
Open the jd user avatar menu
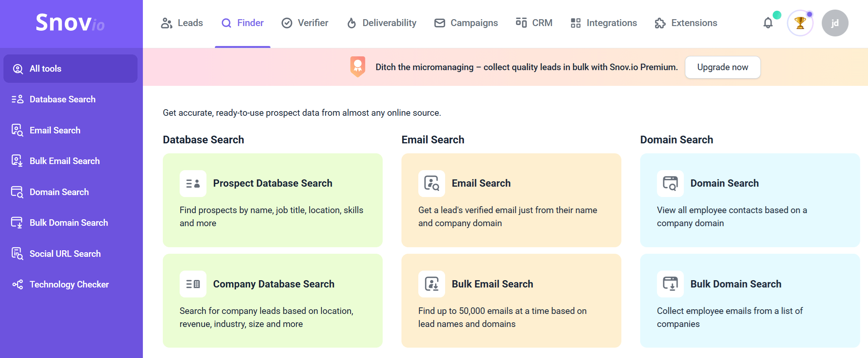pos(835,23)
